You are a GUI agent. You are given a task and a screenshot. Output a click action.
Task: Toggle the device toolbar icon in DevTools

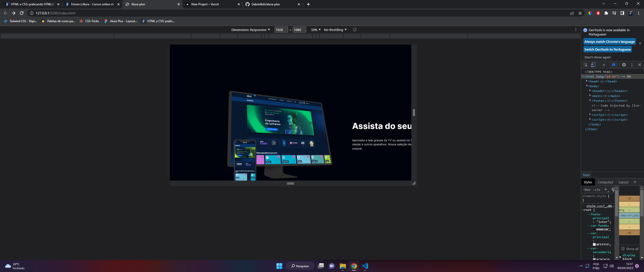pos(593,65)
